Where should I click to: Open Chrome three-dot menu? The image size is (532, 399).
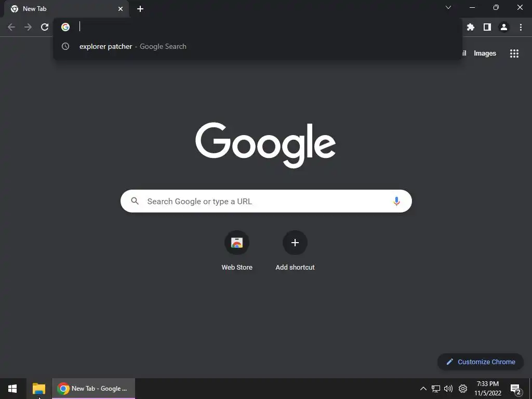(x=521, y=27)
